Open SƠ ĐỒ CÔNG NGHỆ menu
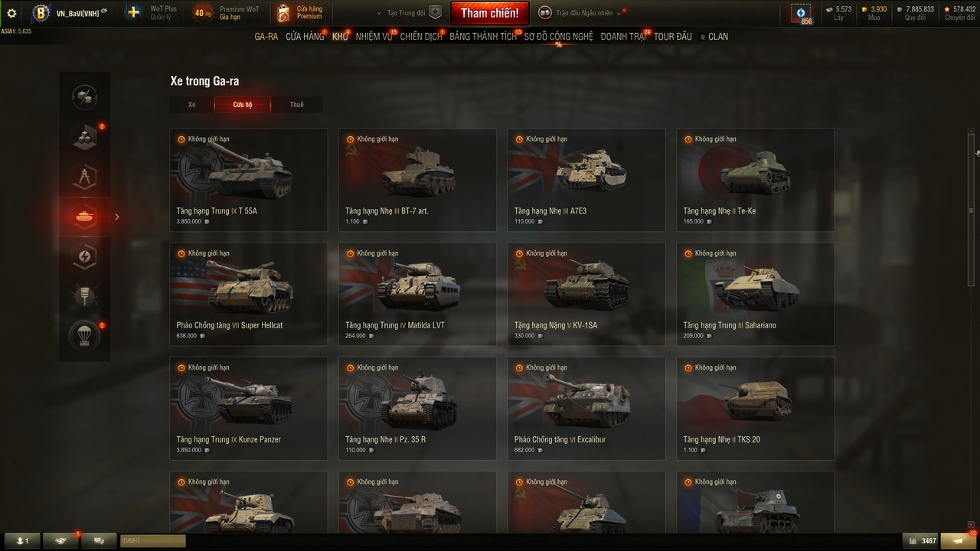Viewport: 980px width, 551px height. click(558, 37)
